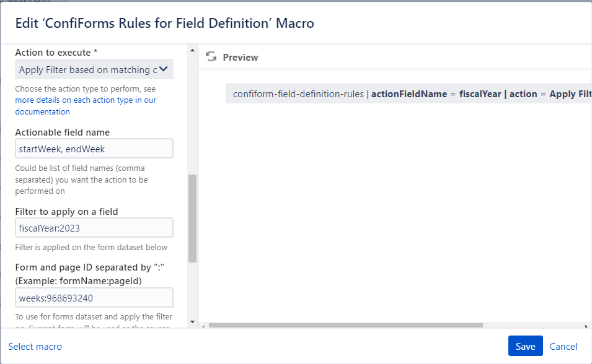Cancel editing the macro
The height and width of the screenshot is (364, 592).
click(563, 346)
